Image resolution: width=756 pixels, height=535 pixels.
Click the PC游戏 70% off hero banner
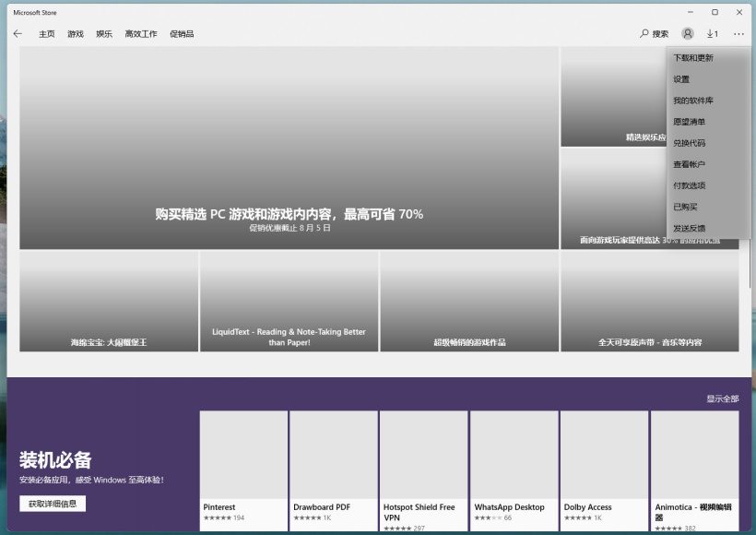pos(289,148)
